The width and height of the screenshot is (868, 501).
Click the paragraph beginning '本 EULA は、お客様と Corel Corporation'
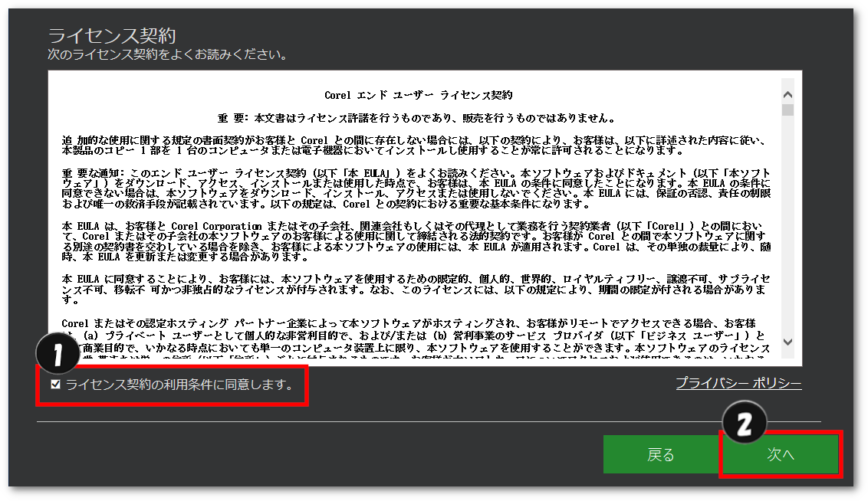[x=416, y=241]
